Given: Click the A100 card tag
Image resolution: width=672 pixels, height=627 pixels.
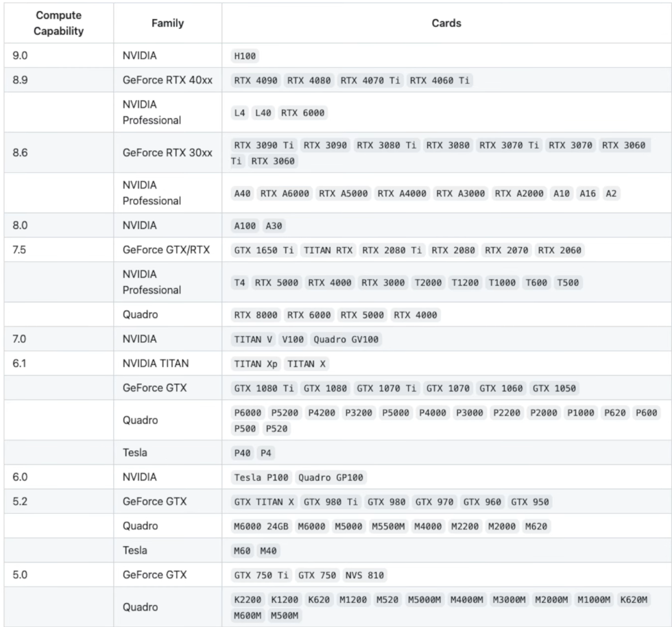Looking at the screenshot, I should (245, 226).
